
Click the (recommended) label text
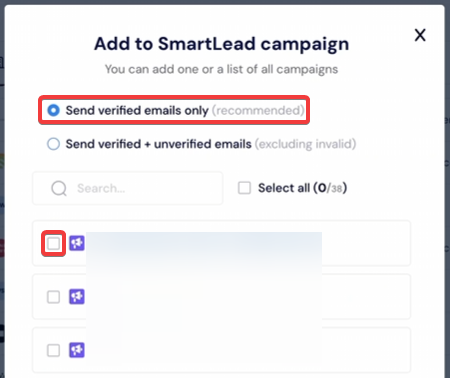[258, 110]
